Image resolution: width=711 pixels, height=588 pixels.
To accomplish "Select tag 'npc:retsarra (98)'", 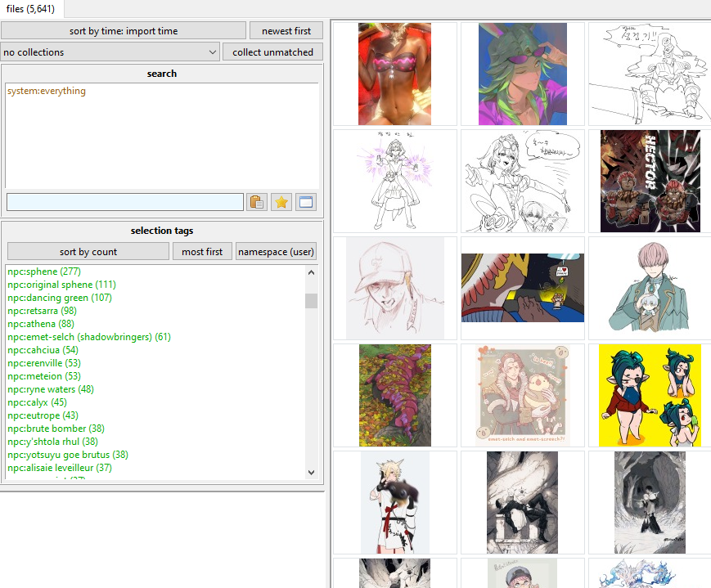I will [x=43, y=311].
